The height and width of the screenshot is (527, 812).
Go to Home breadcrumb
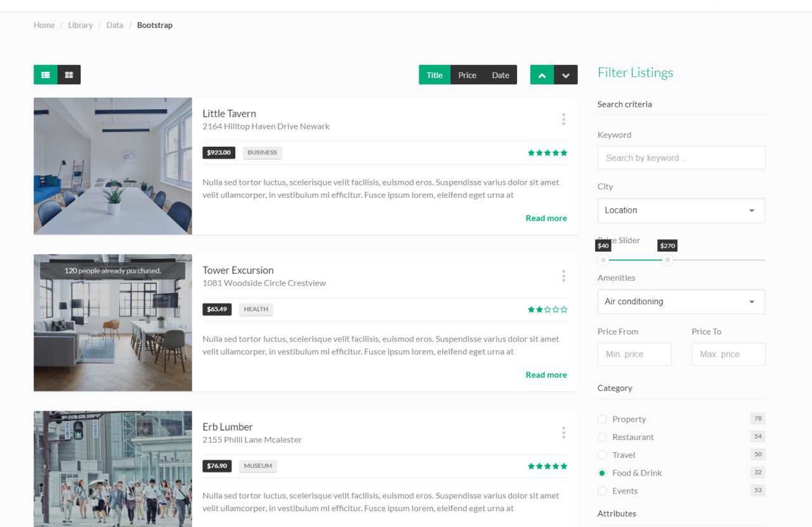click(x=44, y=25)
